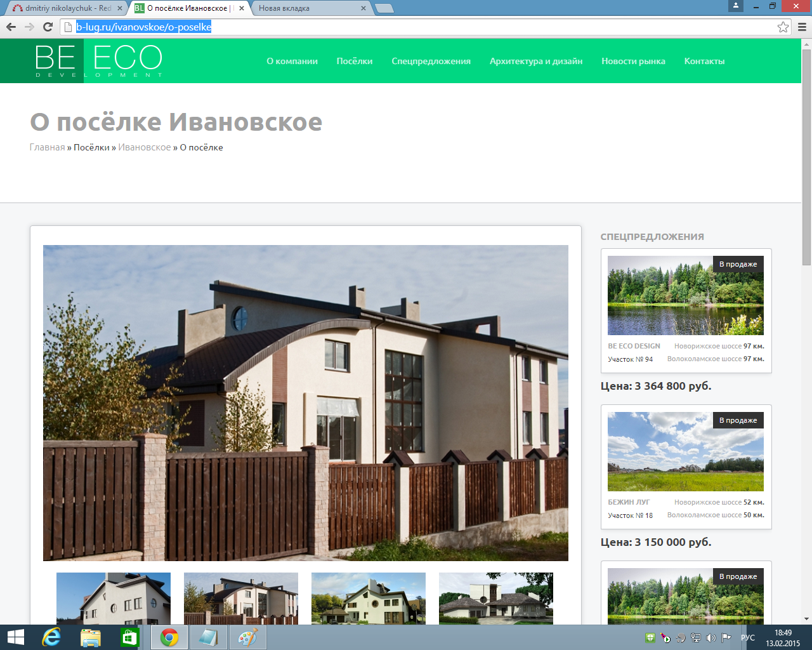Image resolution: width=812 pixels, height=650 pixels.
Task: Click the browser back arrow
Action: [x=11, y=27]
